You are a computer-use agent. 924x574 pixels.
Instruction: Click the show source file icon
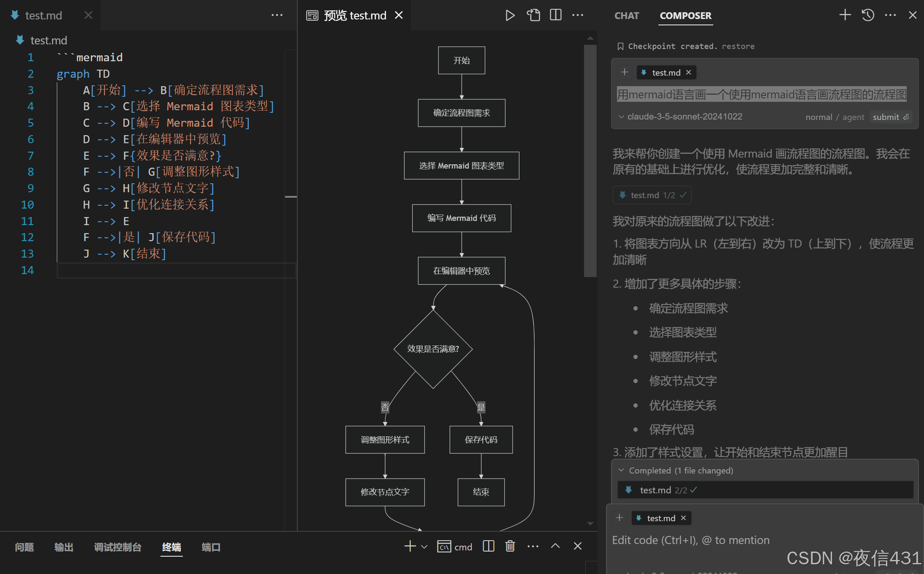pos(533,16)
